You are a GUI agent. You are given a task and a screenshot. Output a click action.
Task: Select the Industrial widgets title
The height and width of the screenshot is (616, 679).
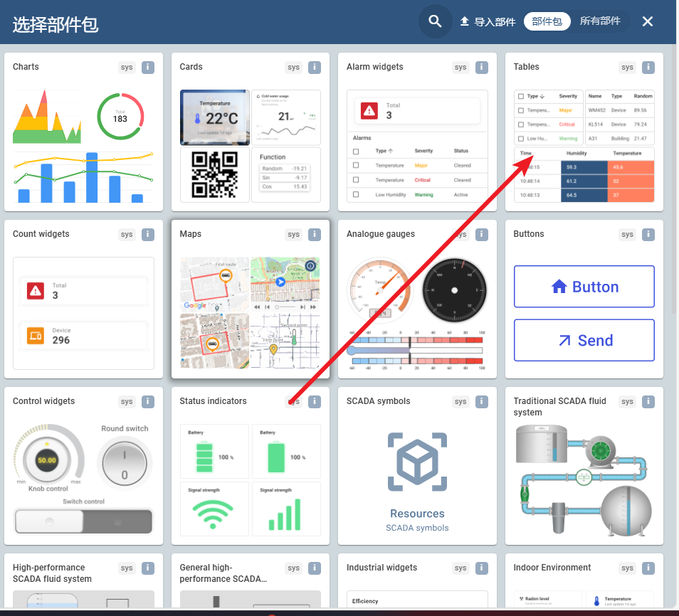[x=381, y=567]
